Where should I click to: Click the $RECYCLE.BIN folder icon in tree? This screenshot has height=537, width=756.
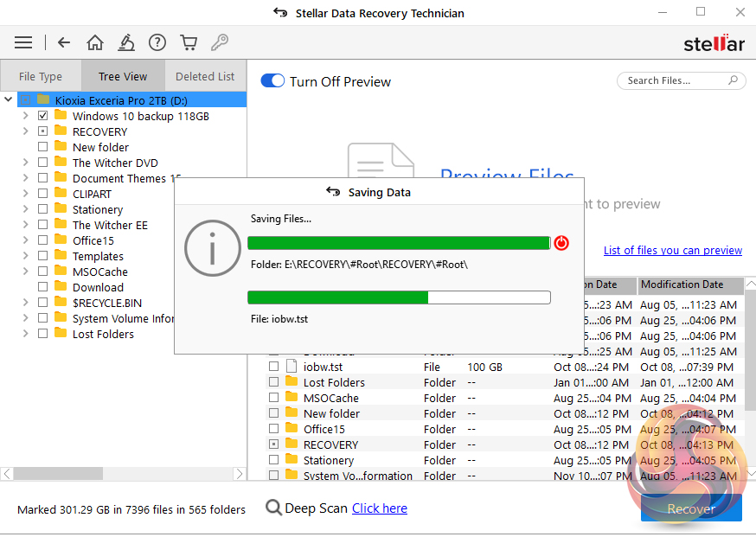pyautogui.click(x=61, y=303)
